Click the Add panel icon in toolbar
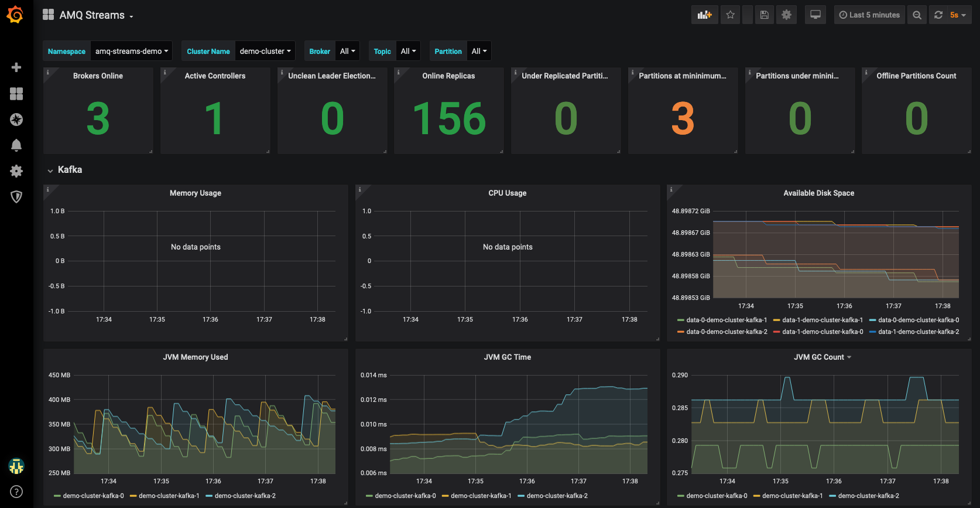 pyautogui.click(x=704, y=15)
